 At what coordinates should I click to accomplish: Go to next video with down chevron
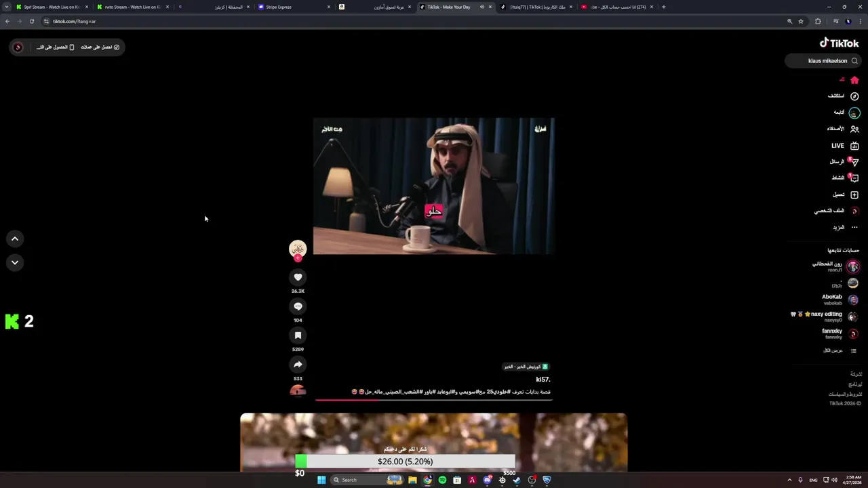point(15,262)
